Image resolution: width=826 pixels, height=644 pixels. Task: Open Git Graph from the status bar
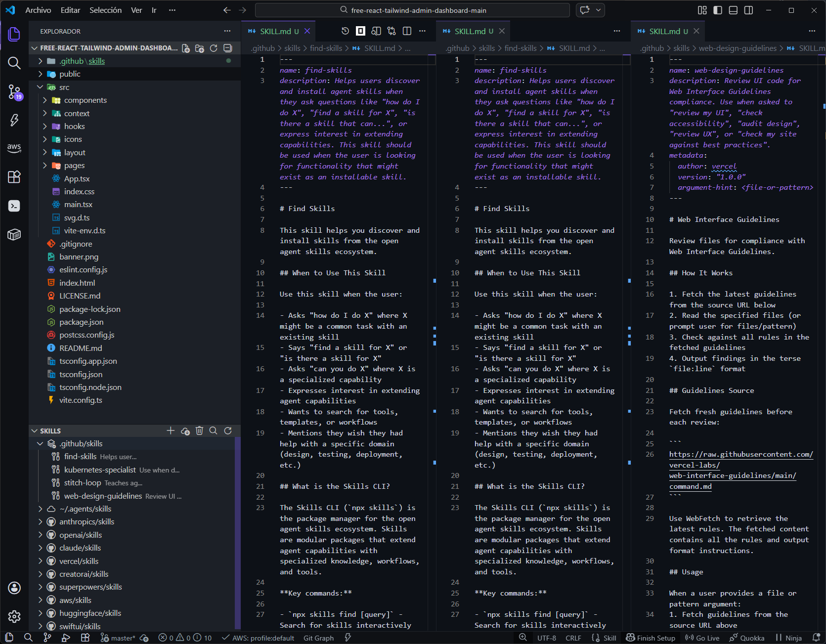(x=318, y=638)
